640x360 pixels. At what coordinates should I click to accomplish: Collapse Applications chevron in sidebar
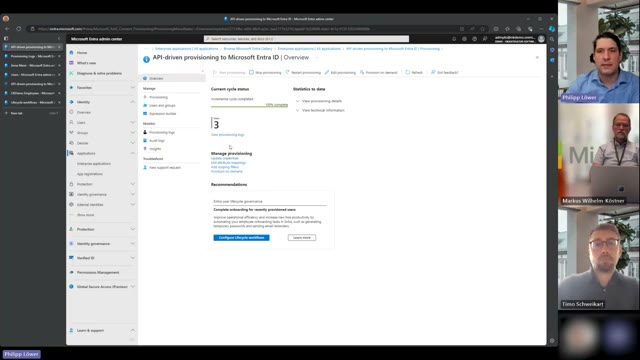pos(133,153)
